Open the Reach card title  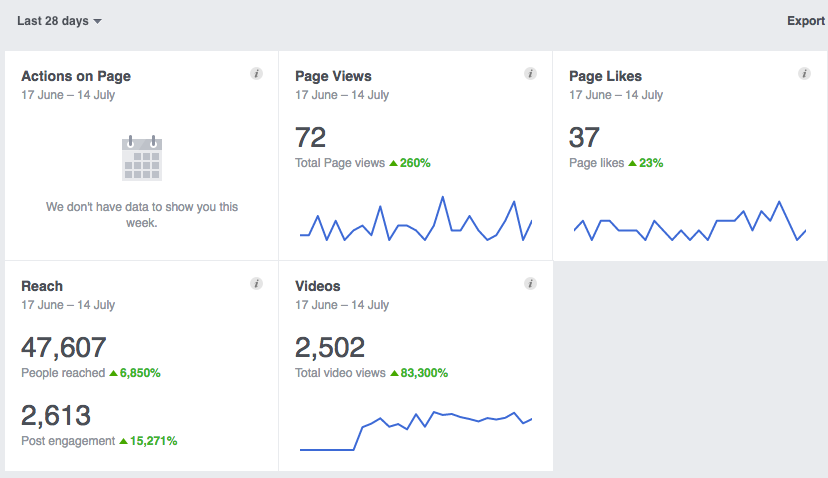coord(42,286)
